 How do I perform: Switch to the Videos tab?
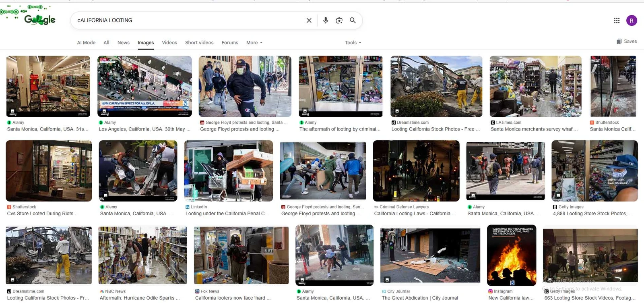[x=169, y=43]
